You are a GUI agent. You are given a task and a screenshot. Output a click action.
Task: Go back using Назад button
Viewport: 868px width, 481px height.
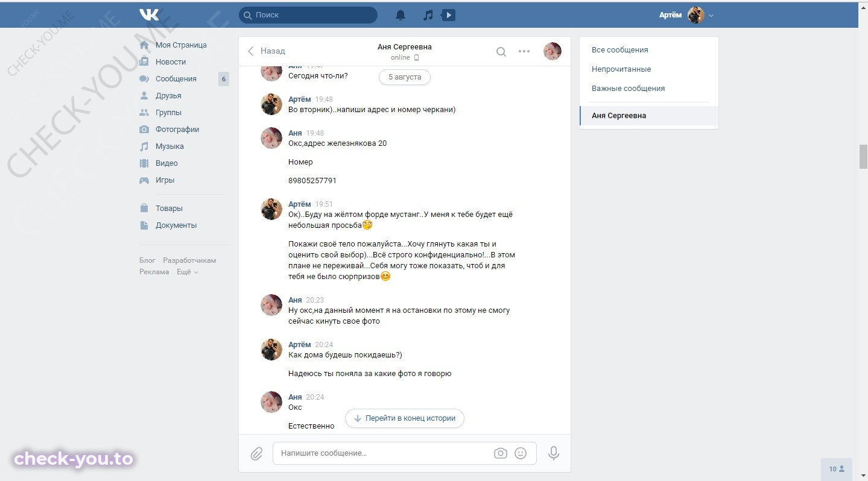267,51
